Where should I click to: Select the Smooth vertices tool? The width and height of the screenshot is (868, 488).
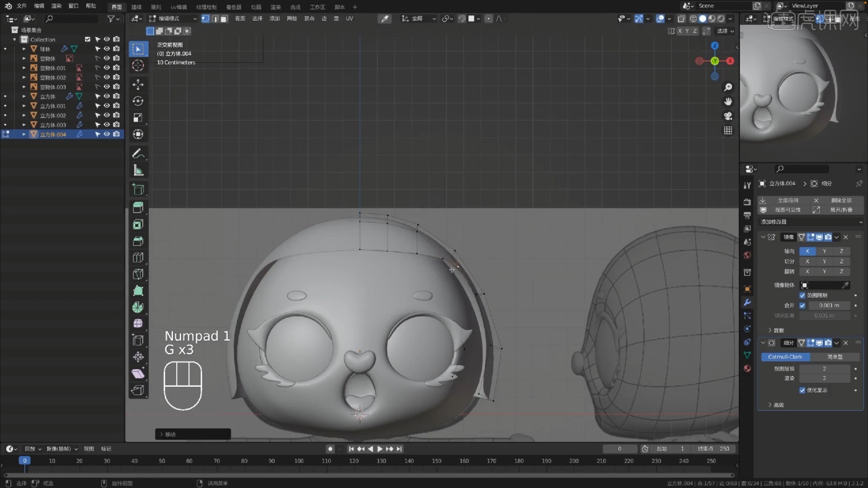(x=138, y=324)
